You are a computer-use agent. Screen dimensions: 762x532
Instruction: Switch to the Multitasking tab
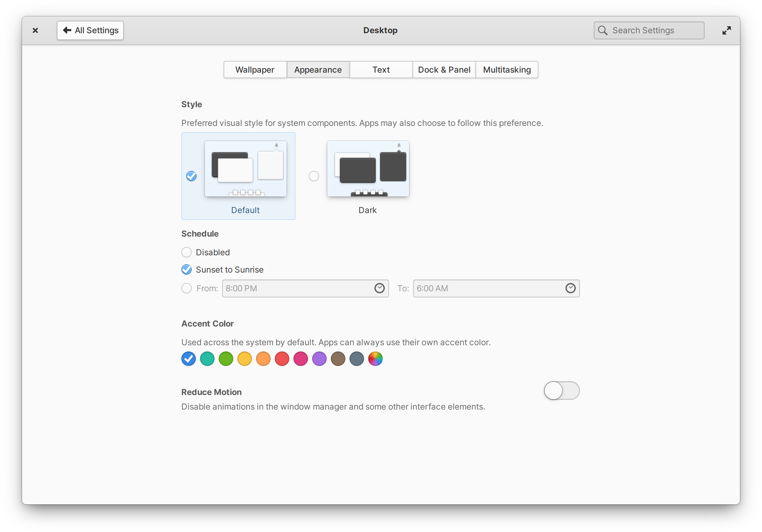[x=507, y=70]
